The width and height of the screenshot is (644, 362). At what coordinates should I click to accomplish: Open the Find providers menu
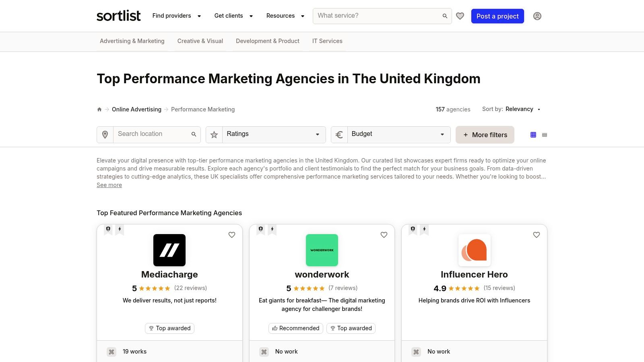[176, 16]
